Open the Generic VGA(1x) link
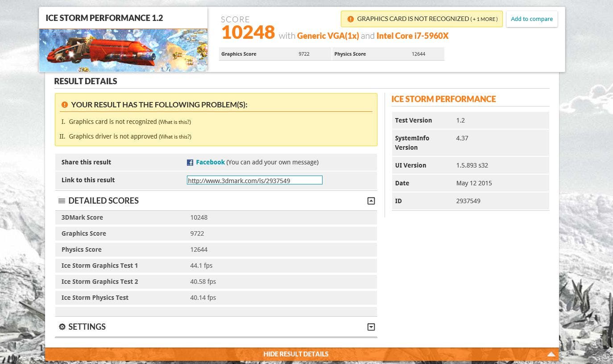The height and width of the screenshot is (364, 613). pyautogui.click(x=328, y=36)
